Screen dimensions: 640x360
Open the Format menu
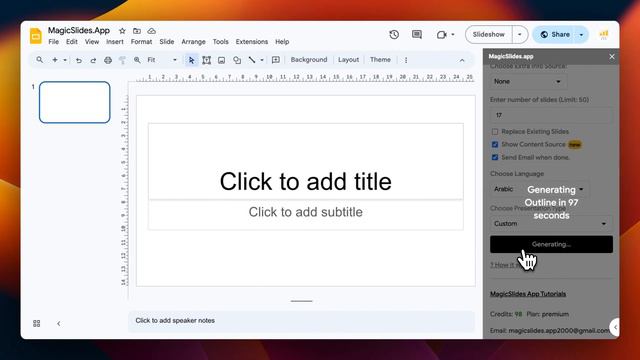(141, 42)
